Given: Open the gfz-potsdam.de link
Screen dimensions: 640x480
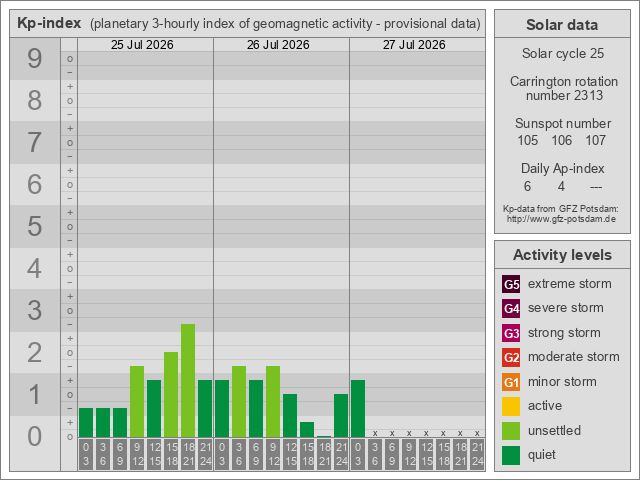Looking at the screenshot, I should pyautogui.click(x=561, y=219).
